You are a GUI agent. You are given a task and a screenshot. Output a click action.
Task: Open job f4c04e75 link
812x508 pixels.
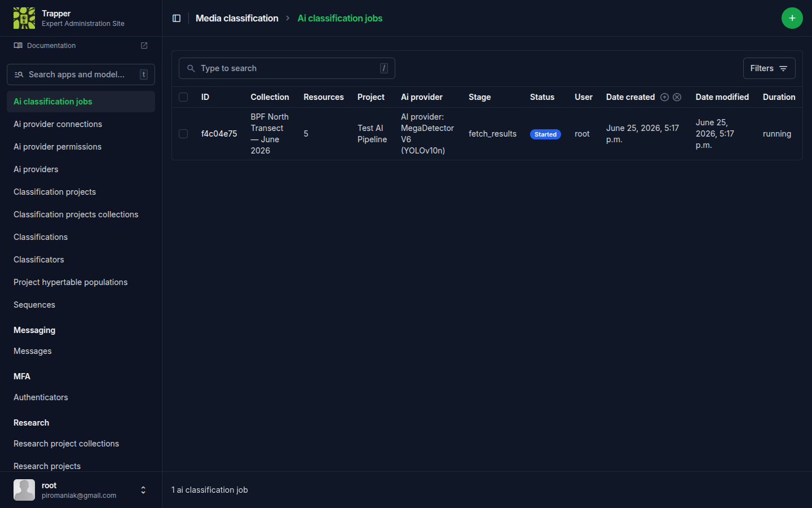(x=219, y=134)
